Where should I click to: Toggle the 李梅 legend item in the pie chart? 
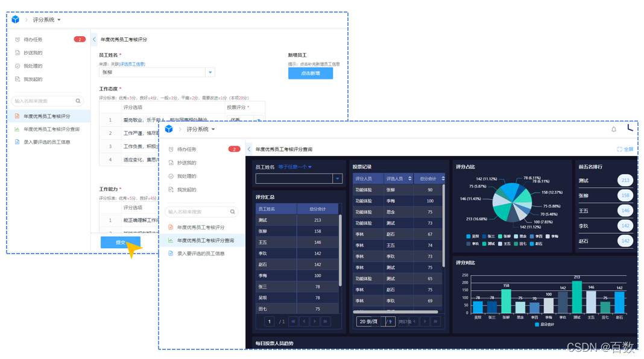click(552, 236)
